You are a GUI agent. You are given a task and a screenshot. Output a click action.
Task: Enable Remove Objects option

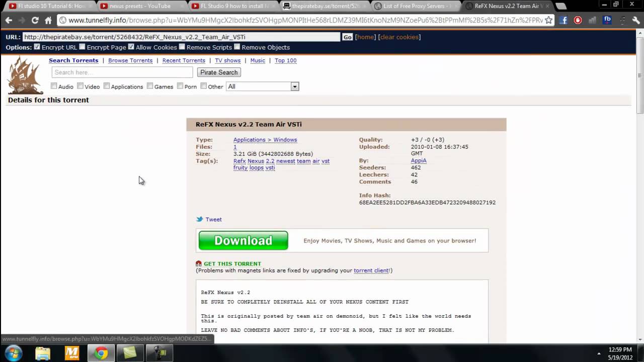(236, 47)
